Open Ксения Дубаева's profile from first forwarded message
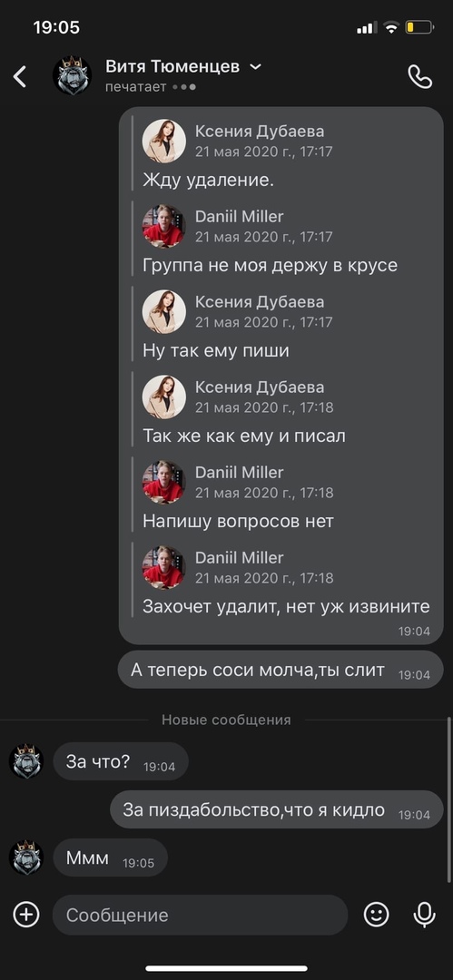453x980 pixels. [260, 132]
